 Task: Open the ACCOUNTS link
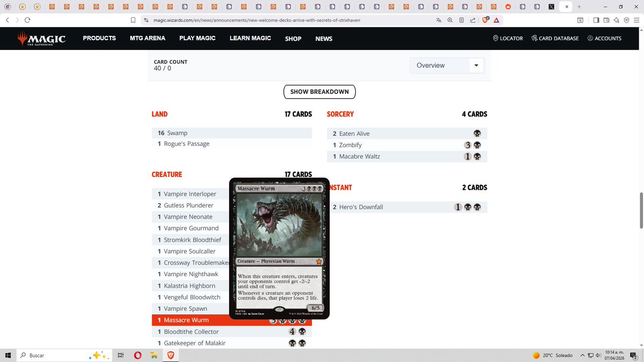pos(604,38)
